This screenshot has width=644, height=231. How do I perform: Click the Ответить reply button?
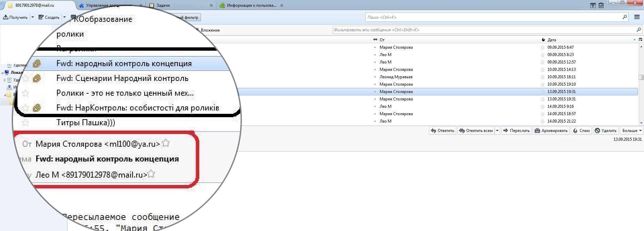[x=442, y=131]
